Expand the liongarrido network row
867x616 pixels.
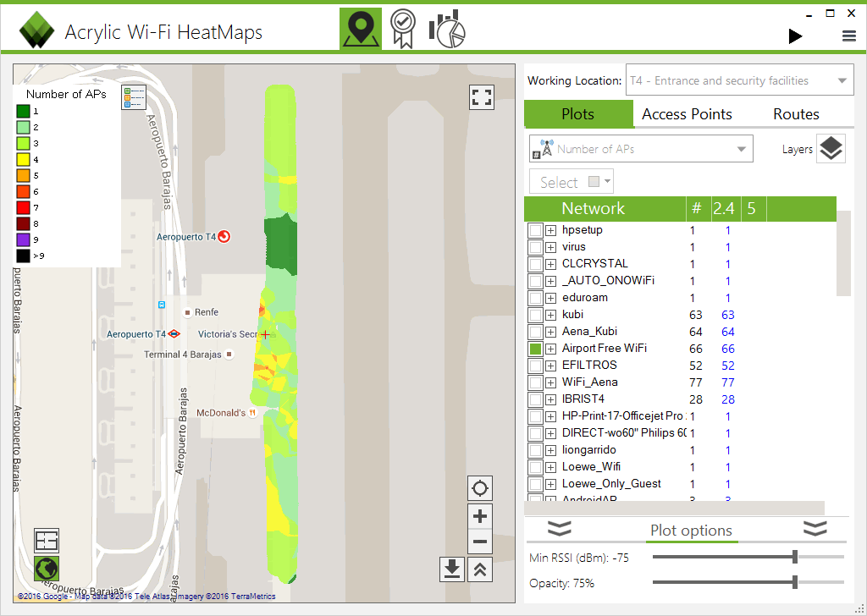550,450
